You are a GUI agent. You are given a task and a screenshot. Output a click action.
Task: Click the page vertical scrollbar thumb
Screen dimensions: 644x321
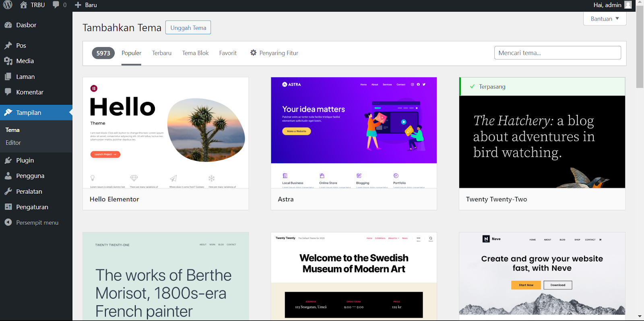(640, 46)
